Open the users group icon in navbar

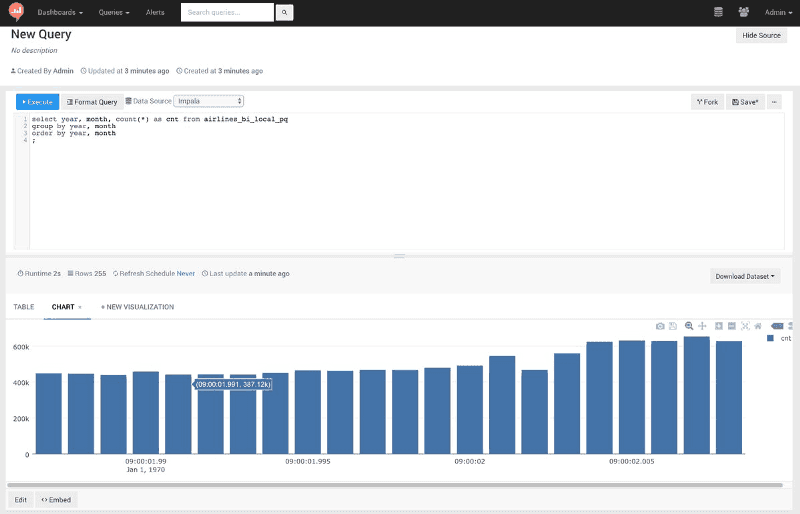click(743, 13)
